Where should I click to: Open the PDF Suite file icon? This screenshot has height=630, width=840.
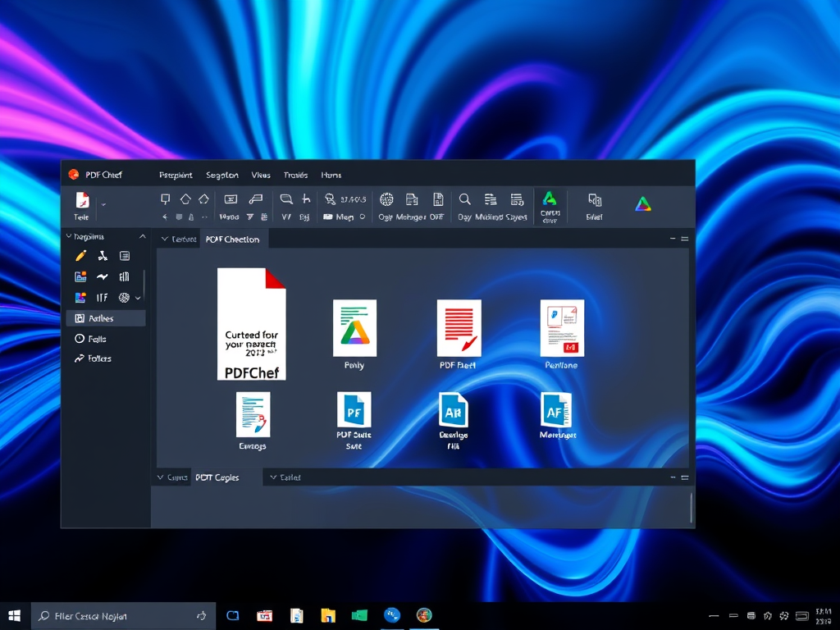tap(354, 409)
